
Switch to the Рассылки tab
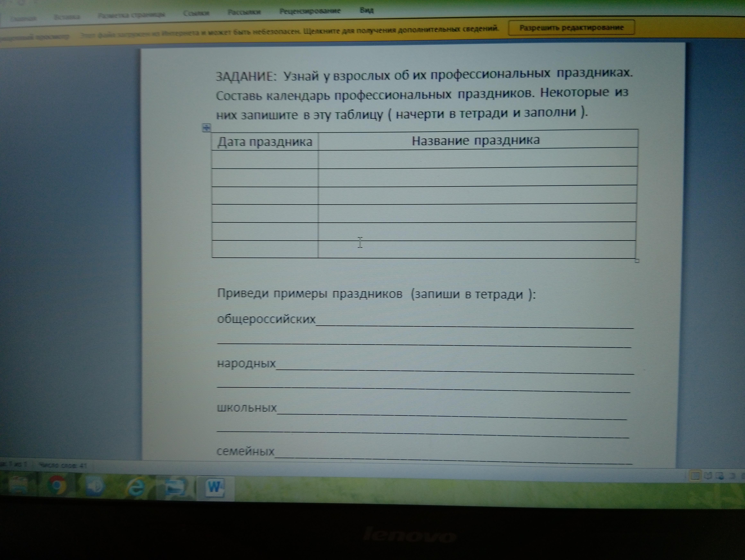(x=244, y=13)
